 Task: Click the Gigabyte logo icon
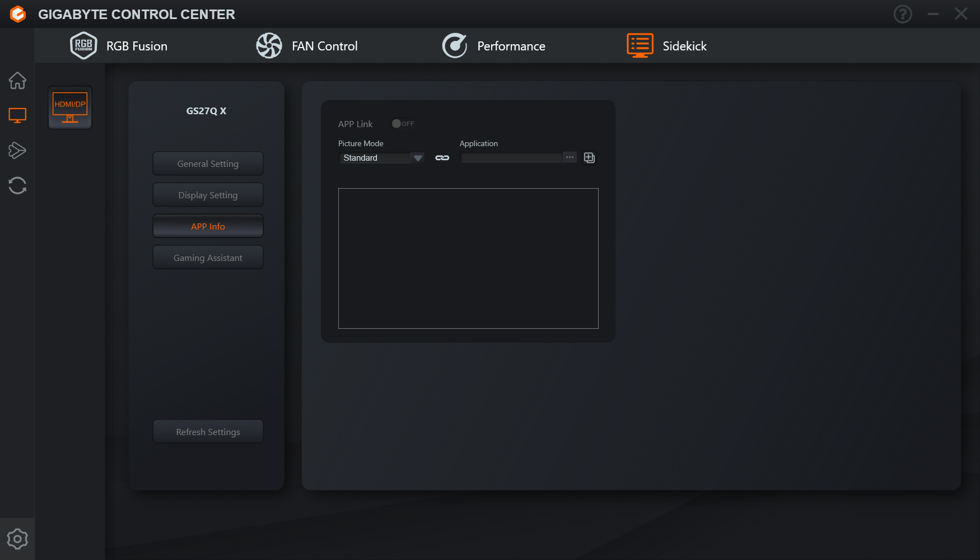pos(18,14)
